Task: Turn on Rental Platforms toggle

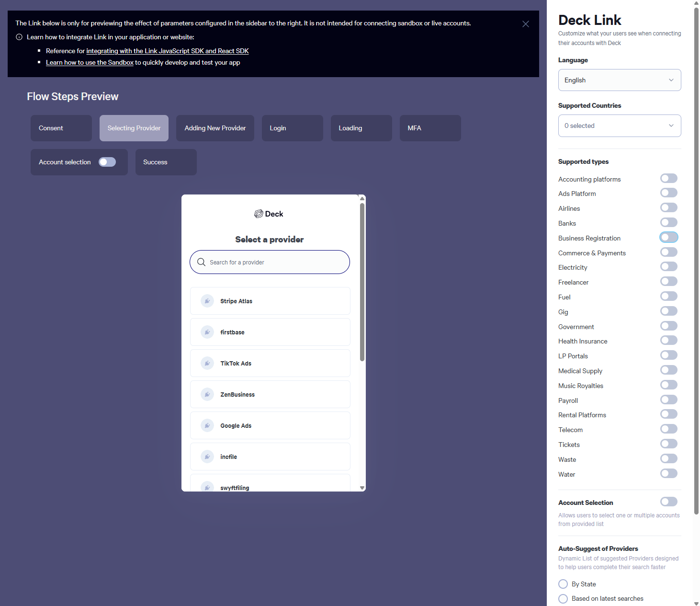Action: point(669,414)
